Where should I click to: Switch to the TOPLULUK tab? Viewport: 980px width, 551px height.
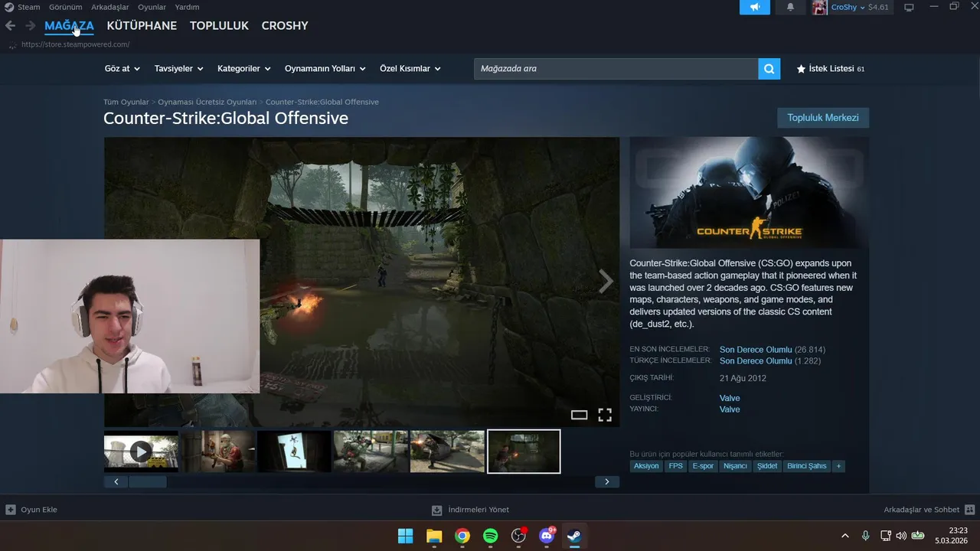(219, 26)
